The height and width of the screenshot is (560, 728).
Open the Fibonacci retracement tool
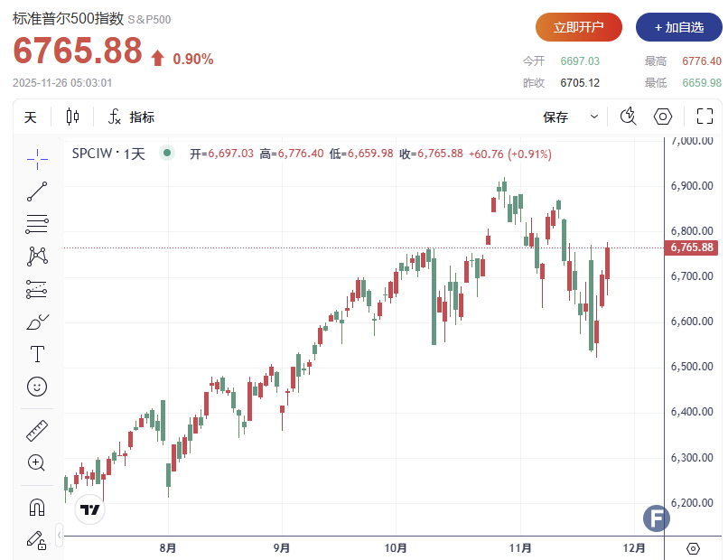click(37, 223)
